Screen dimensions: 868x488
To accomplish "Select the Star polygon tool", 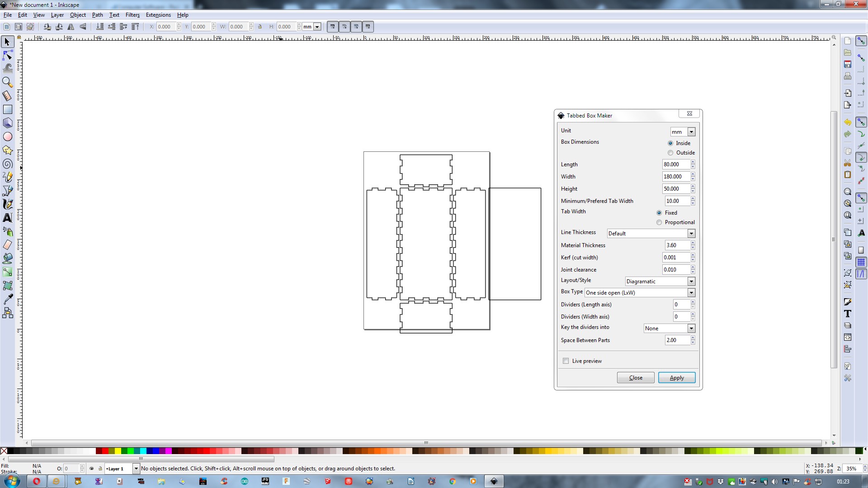I will coord(8,150).
